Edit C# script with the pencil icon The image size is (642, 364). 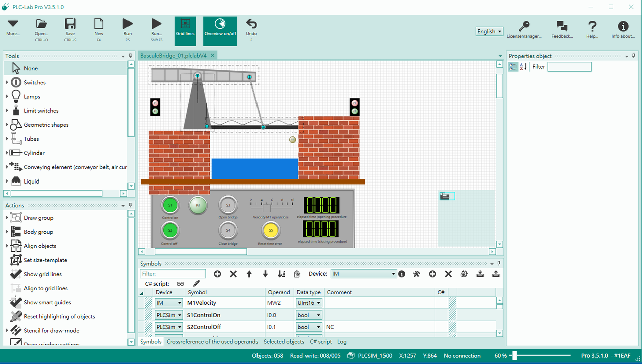pyautogui.click(x=196, y=284)
